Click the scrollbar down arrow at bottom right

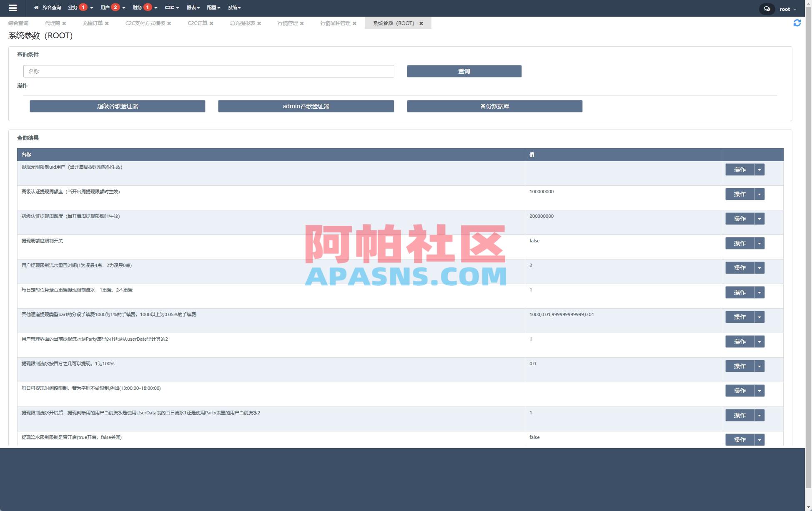(808, 507)
